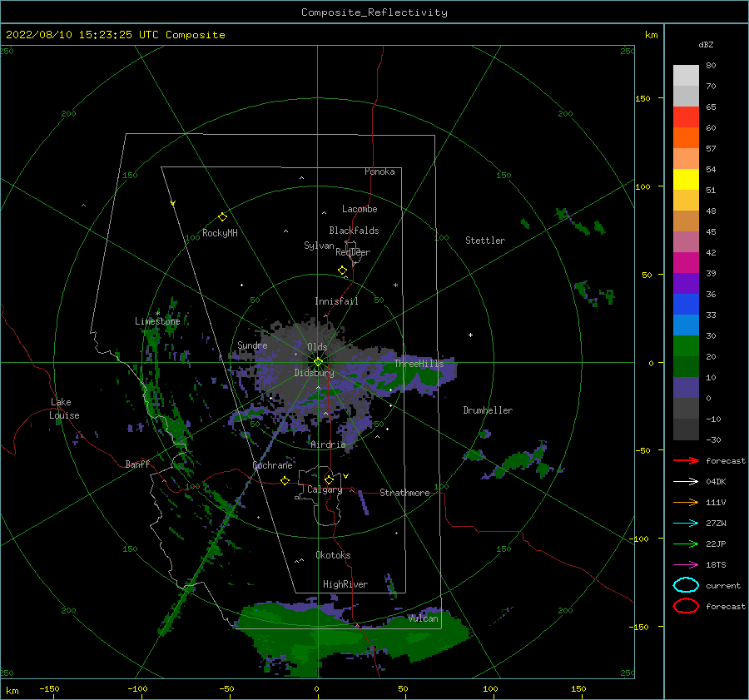749x700 pixels.
Task: Click the Calgary city label
Action: click(325, 489)
